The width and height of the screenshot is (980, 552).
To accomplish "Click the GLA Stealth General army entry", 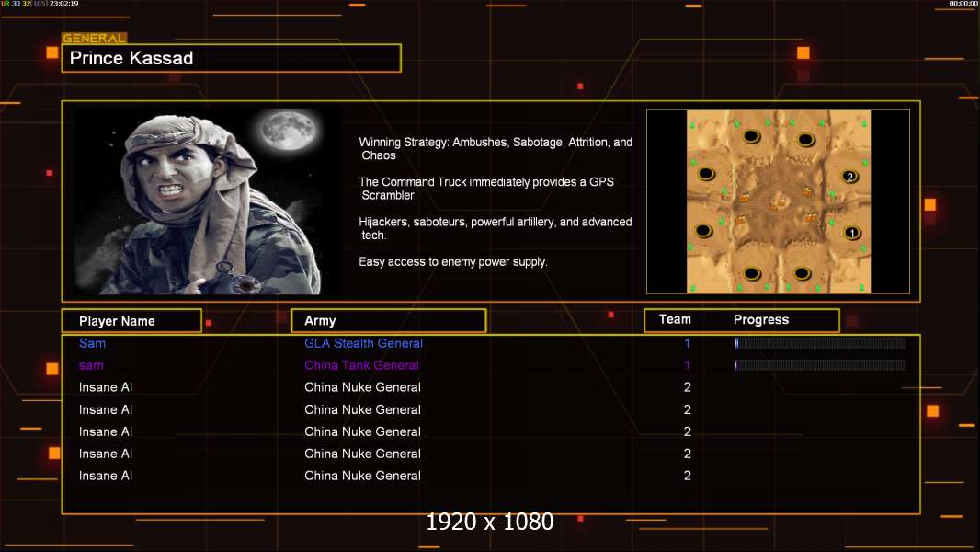I will [363, 343].
